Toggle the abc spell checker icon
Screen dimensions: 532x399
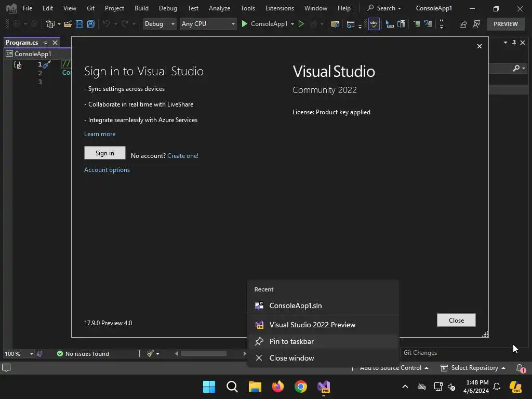[x=374, y=24]
